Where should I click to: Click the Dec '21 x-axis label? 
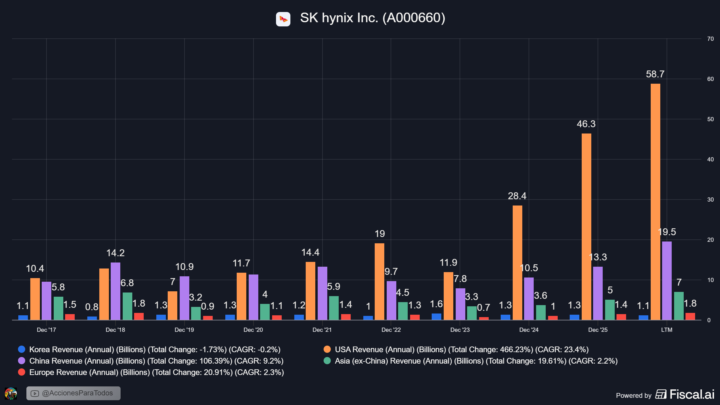click(322, 330)
